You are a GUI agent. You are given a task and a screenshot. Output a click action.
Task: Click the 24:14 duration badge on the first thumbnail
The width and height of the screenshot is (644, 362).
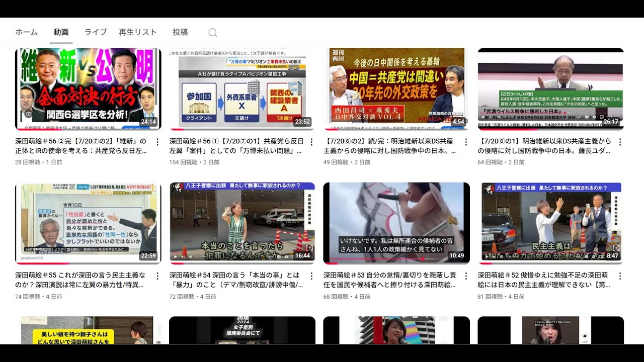[150, 123]
